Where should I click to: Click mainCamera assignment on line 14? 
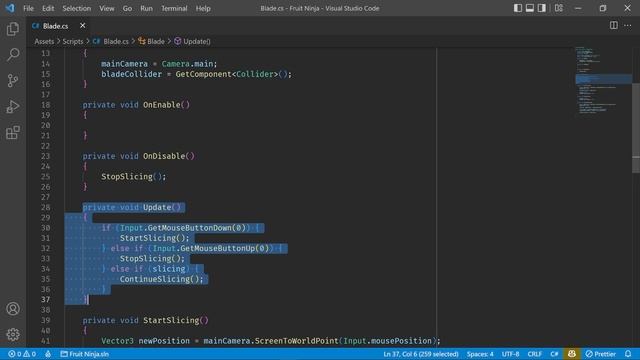click(159, 64)
